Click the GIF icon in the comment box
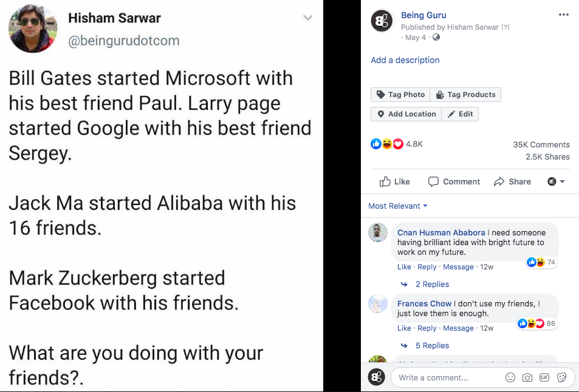Screen dimensions: 579x392 tap(544, 377)
